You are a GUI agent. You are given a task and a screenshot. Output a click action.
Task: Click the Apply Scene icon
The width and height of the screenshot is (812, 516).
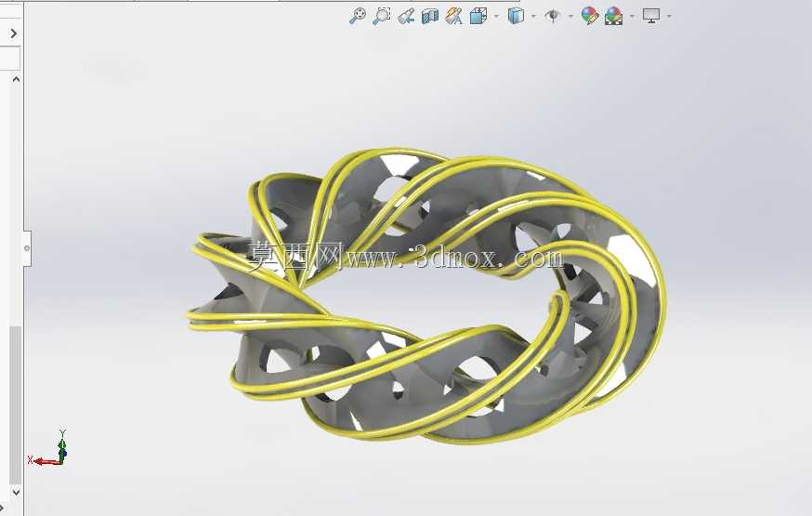click(614, 16)
